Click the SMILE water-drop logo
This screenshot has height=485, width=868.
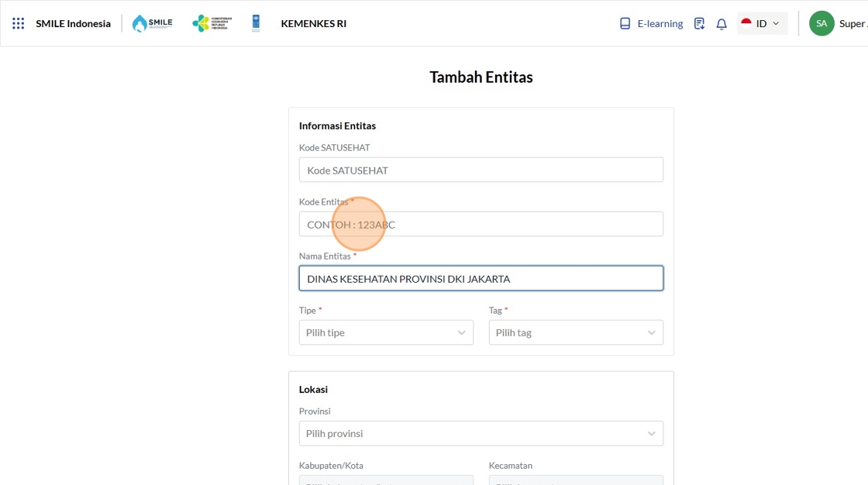point(152,23)
